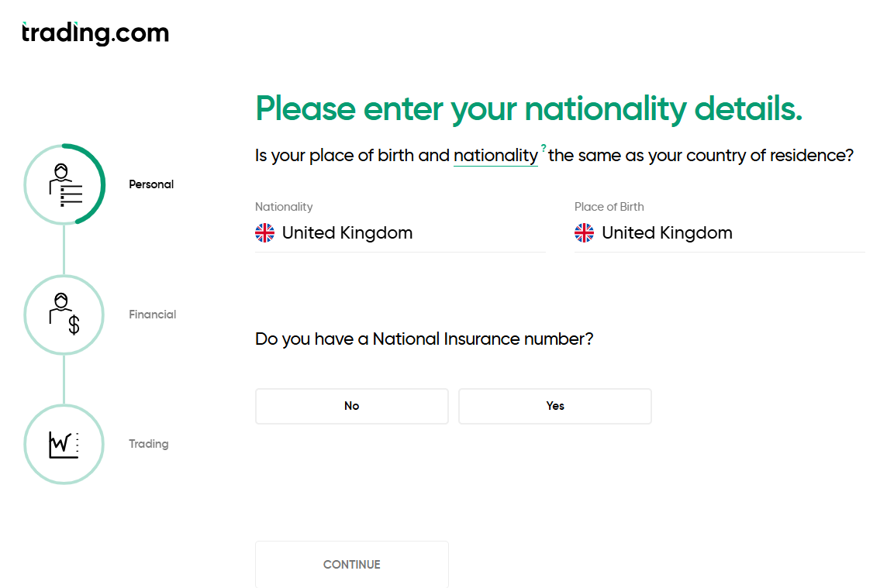The height and width of the screenshot is (588, 887).
Task: Click the green question mark tooltip icon
Action: pos(544,147)
